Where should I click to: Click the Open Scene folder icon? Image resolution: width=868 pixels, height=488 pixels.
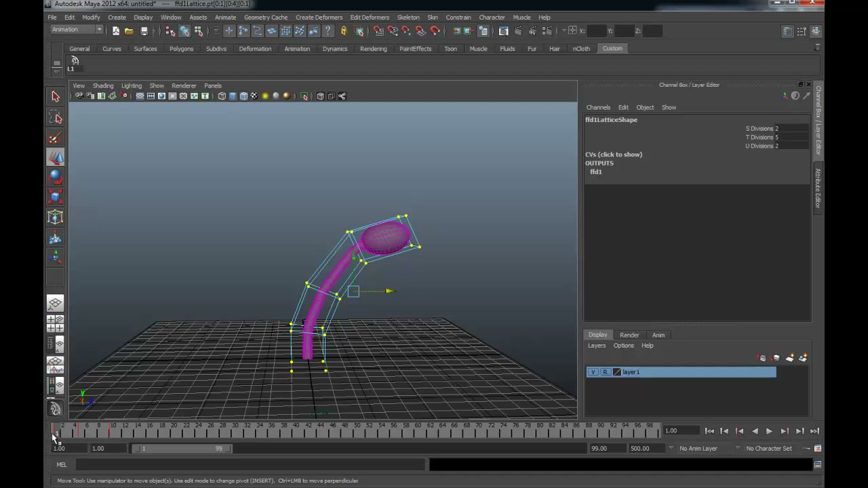point(129,30)
